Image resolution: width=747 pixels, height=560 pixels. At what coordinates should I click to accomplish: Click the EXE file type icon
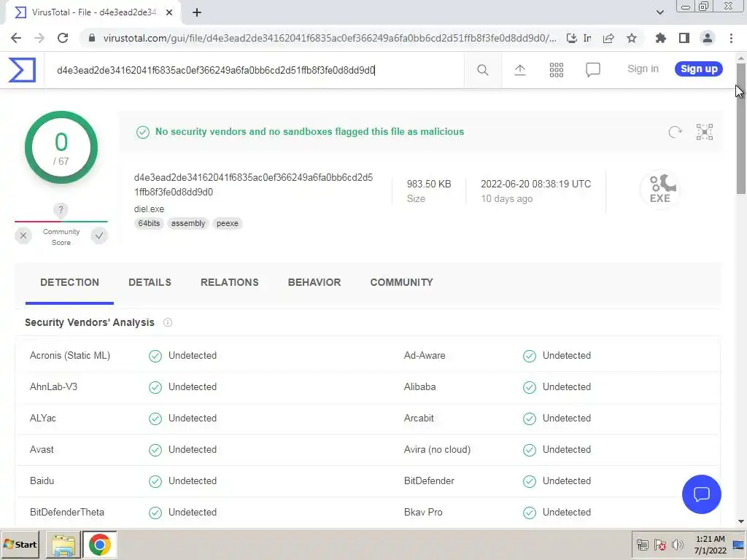click(659, 189)
